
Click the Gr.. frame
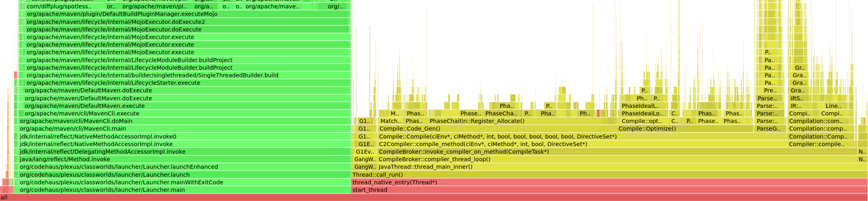(x=800, y=67)
